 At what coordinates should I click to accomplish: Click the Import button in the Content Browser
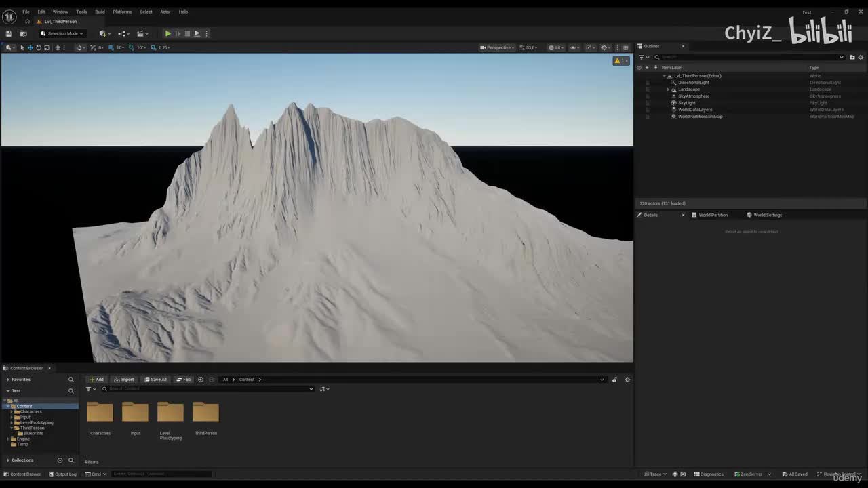pos(124,380)
